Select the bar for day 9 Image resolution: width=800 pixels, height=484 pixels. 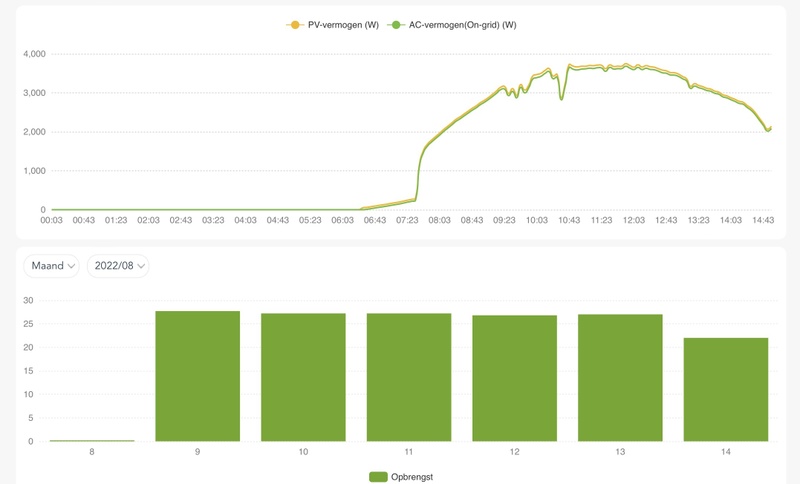pyautogui.click(x=198, y=376)
